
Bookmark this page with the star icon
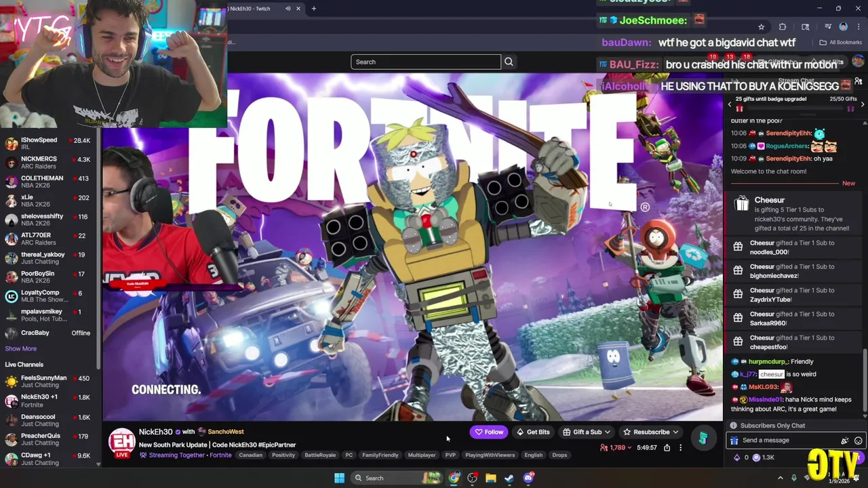(761, 27)
